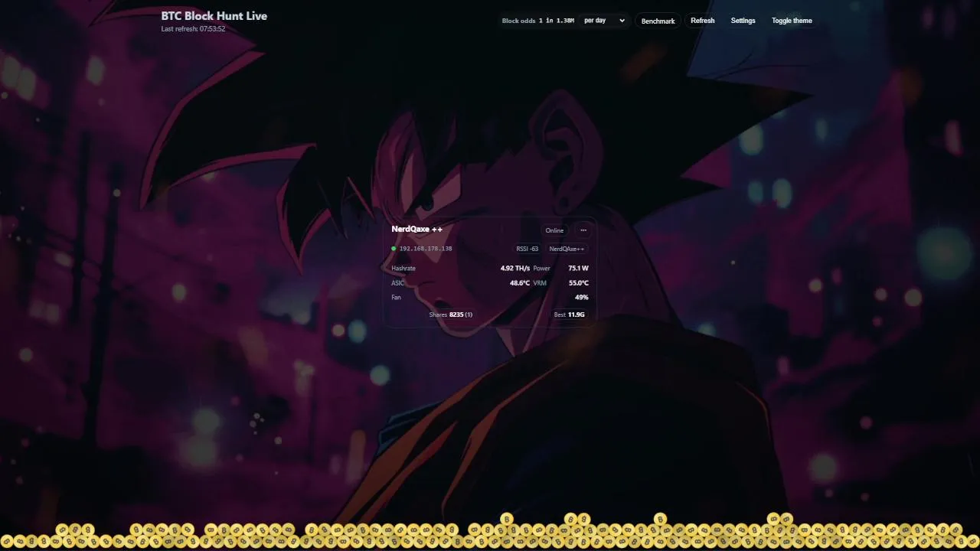Click the VRM temperature 55.0°C
This screenshot has width=980, height=551.
pos(579,283)
